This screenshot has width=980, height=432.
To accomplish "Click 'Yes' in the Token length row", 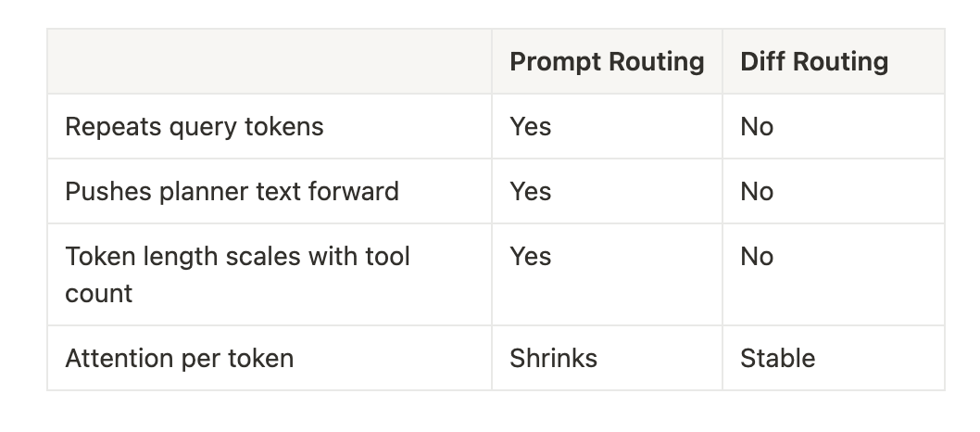I will tap(530, 256).
